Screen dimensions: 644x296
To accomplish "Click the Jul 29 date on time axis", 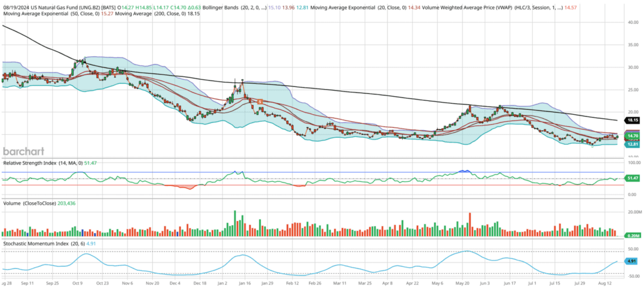I will [580, 283].
